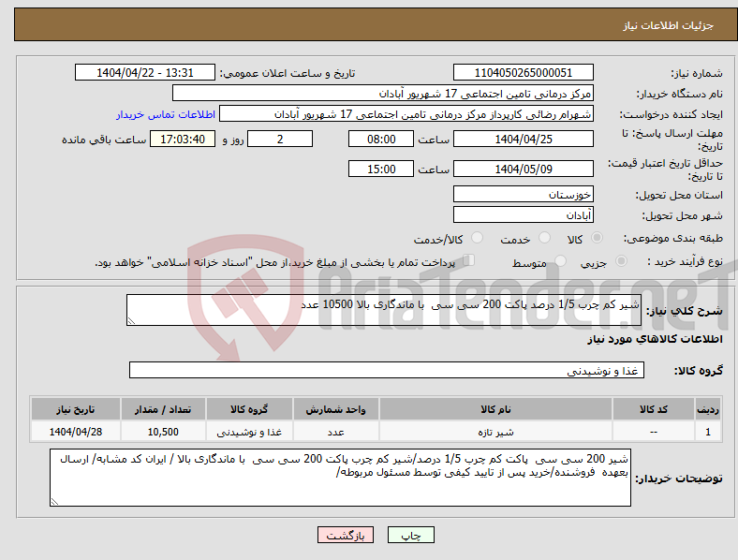738x560 pixels.
Task: Click the resize handle of buyer notes textarea
Action: coord(54,502)
